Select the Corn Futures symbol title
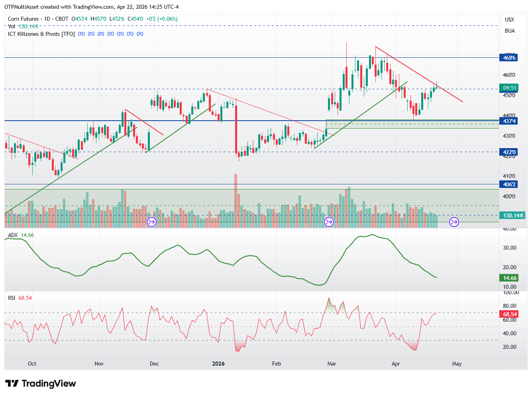This screenshot has height=397, width=532. (x=24, y=19)
